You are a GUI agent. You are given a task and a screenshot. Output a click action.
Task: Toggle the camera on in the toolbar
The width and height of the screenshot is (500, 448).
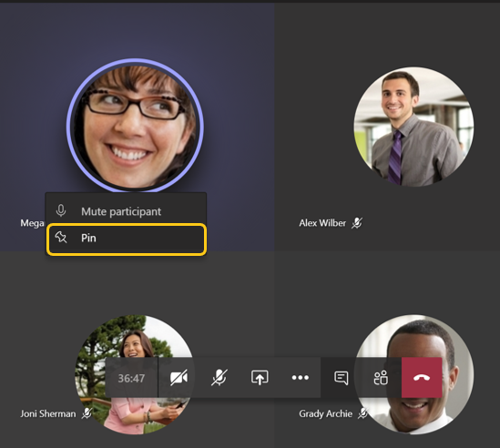(x=179, y=378)
